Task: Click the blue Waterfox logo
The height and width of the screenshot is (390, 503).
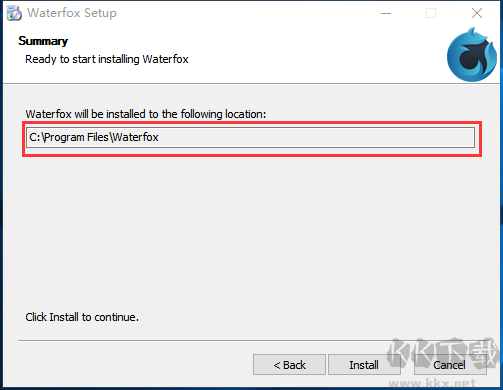Action: [x=472, y=55]
